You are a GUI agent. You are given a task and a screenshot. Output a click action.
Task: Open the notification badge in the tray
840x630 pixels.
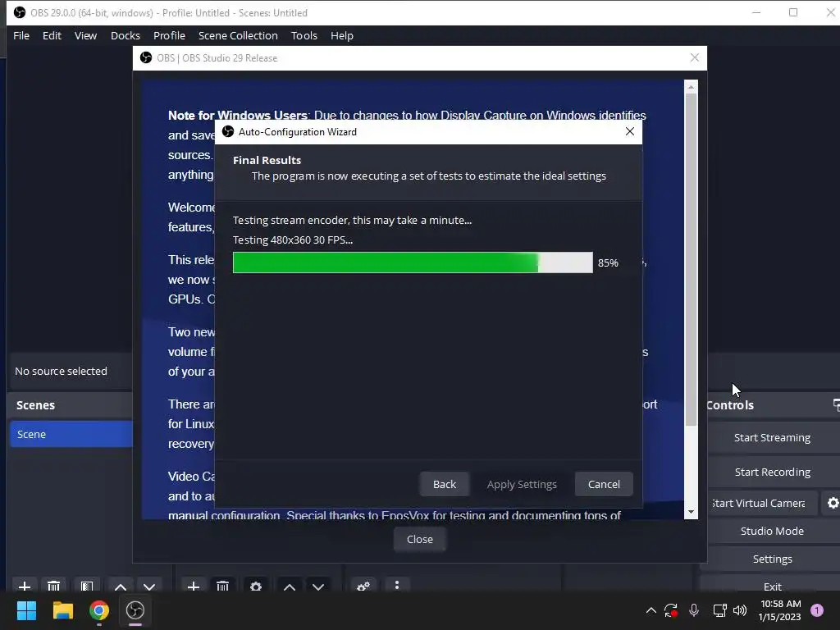coord(817,610)
